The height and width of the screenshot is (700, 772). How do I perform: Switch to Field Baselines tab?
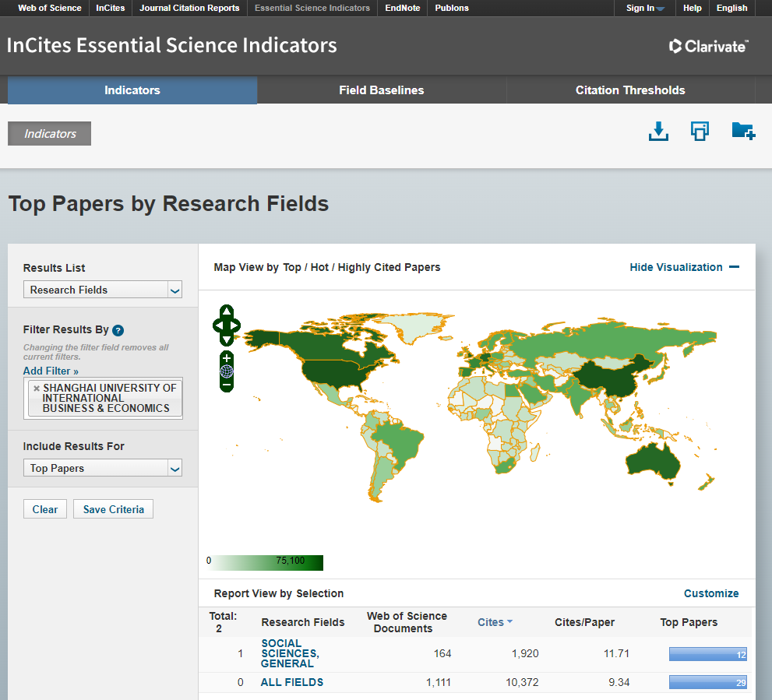click(381, 90)
